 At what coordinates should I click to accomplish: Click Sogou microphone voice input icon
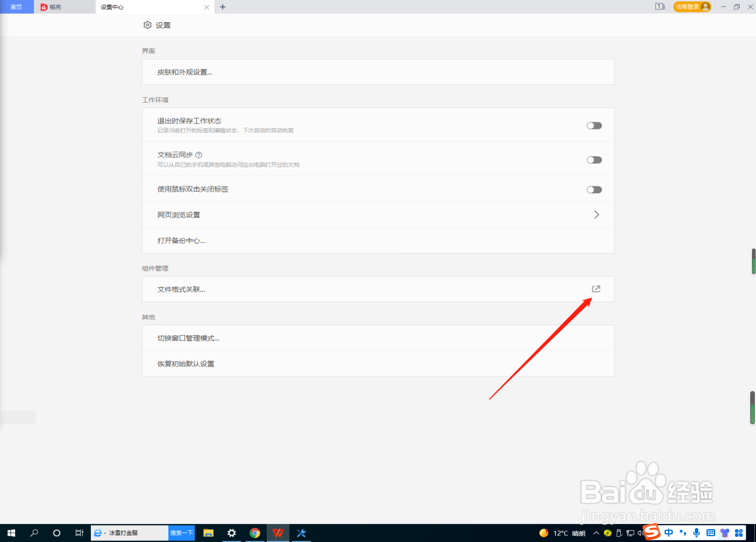[697, 533]
